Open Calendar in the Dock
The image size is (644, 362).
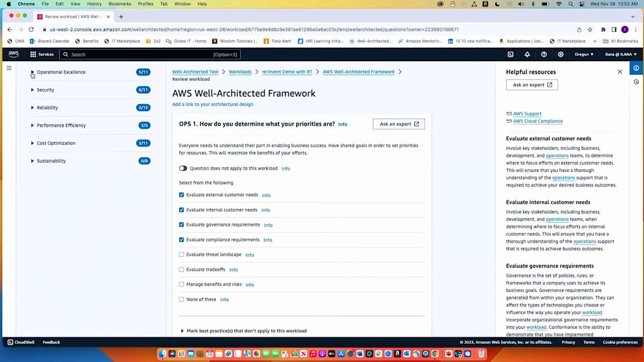tap(209, 353)
